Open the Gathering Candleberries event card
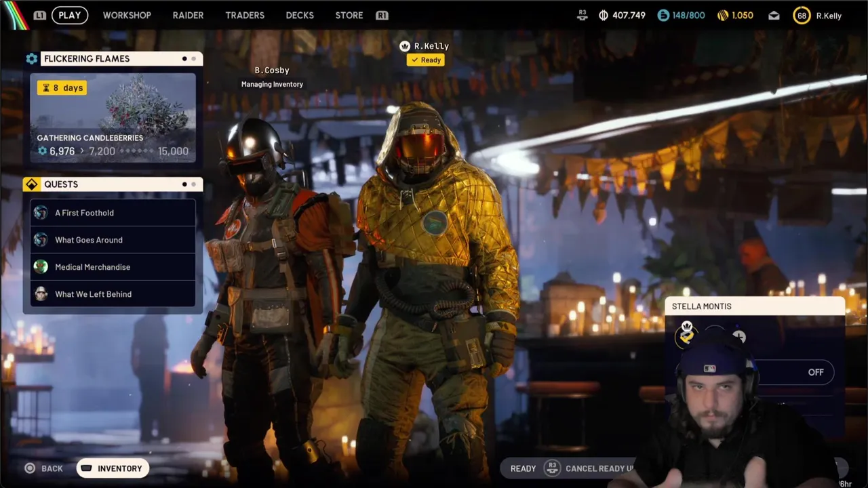Screen dimensions: 868x488 click(113, 118)
